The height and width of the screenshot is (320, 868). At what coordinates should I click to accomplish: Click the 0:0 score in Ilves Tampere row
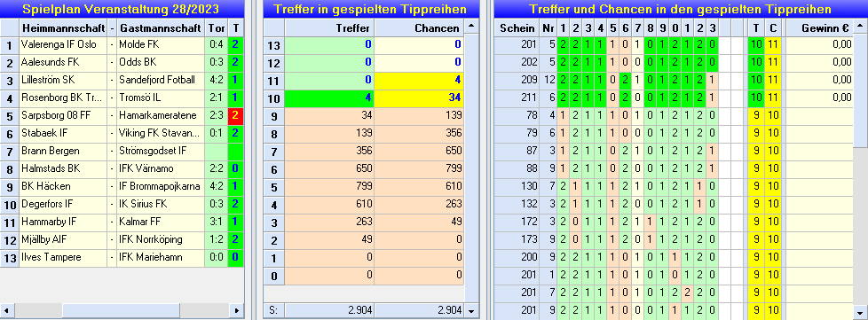(x=216, y=258)
